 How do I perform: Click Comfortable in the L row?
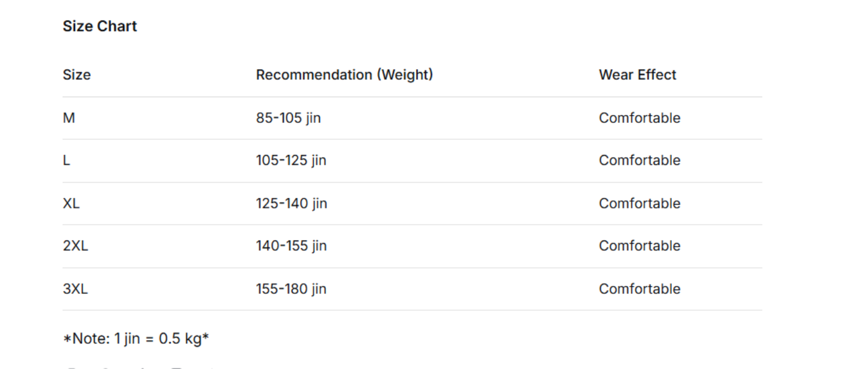click(x=639, y=161)
